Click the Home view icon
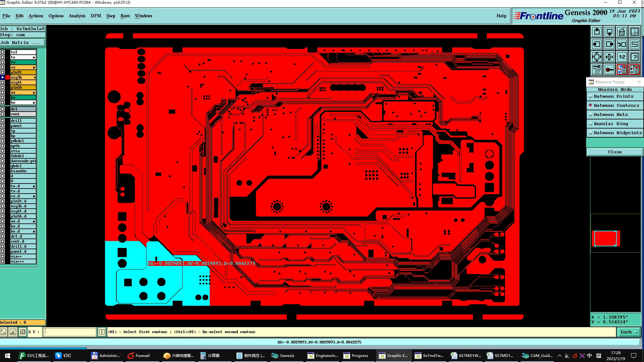Viewport: 644px width, 362px height. point(622,32)
